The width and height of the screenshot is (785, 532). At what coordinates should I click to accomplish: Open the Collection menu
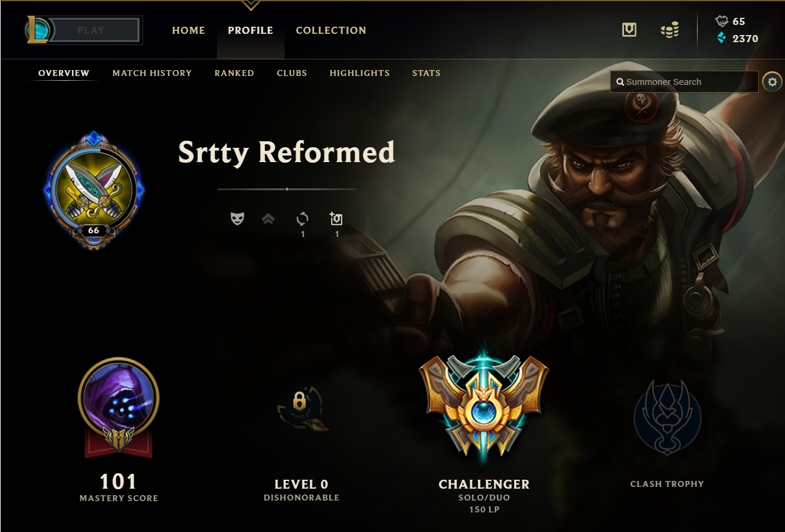point(331,30)
